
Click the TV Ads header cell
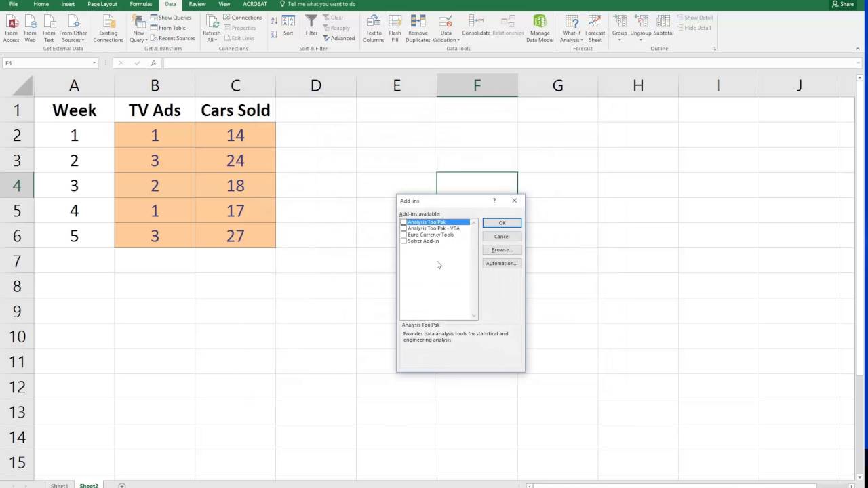coord(155,110)
